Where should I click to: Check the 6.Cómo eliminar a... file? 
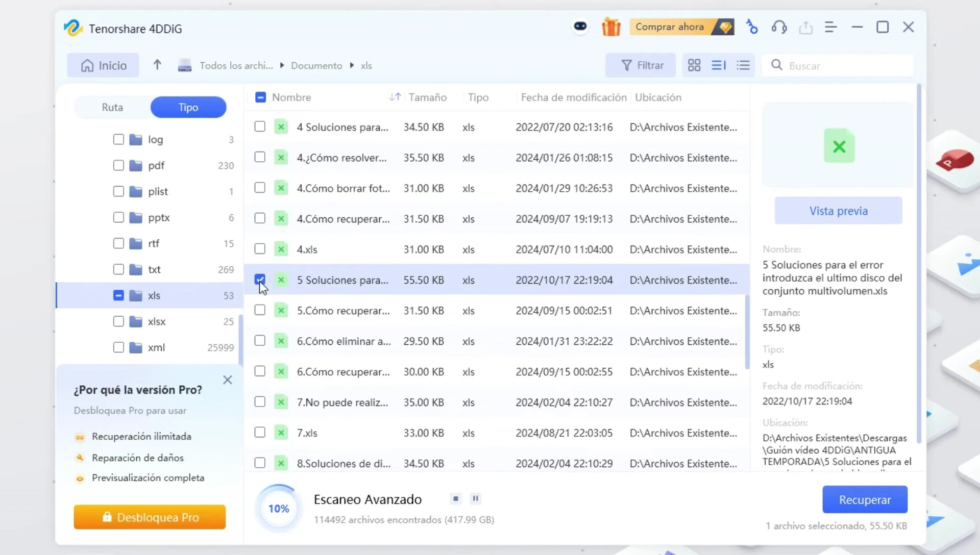tap(260, 340)
